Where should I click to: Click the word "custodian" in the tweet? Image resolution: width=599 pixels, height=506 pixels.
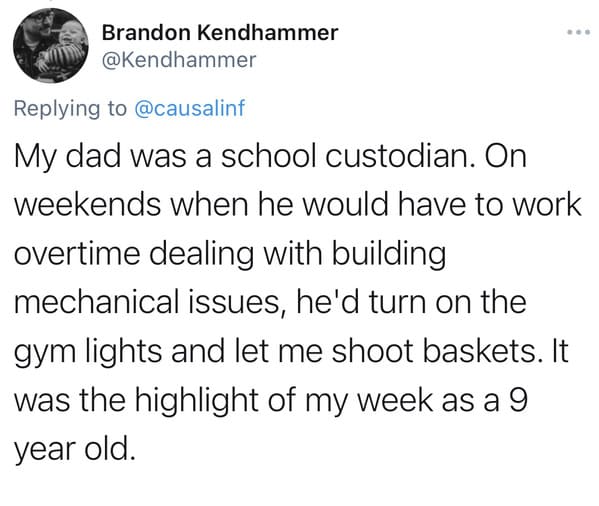click(397, 156)
